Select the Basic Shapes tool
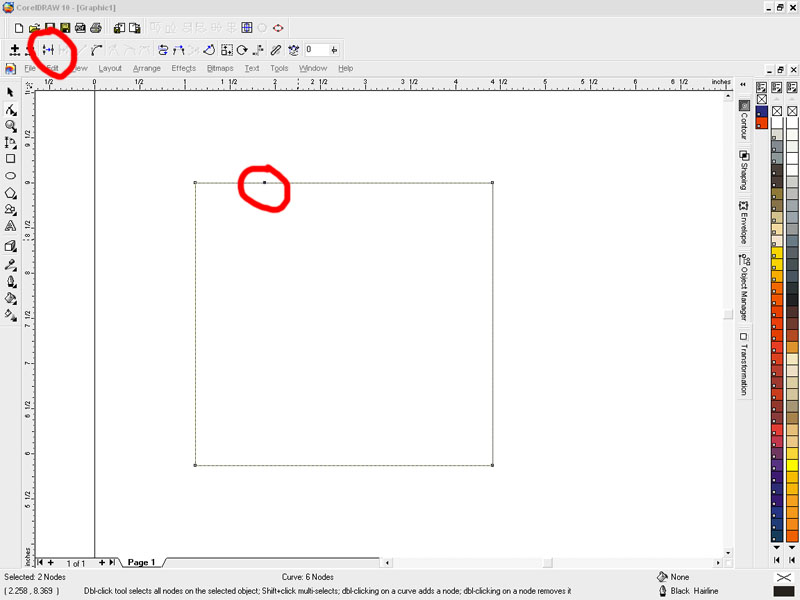Screen dimensions: 800x600 pyautogui.click(x=10, y=209)
